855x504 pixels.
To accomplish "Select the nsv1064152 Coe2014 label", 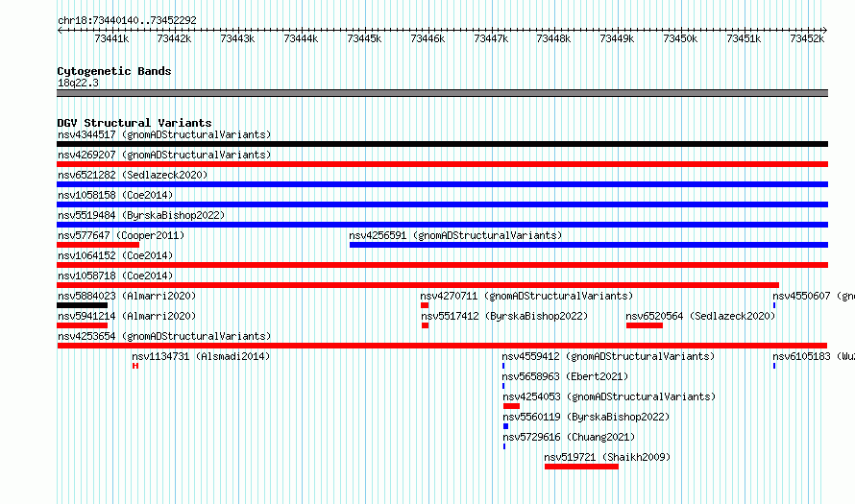I will tap(115, 255).
